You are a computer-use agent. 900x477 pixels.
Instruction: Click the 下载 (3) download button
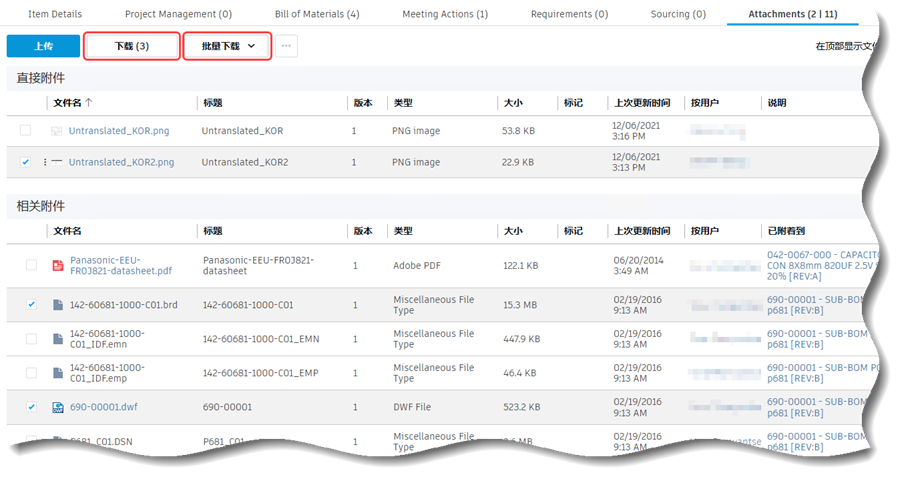pyautogui.click(x=132, y=46)
